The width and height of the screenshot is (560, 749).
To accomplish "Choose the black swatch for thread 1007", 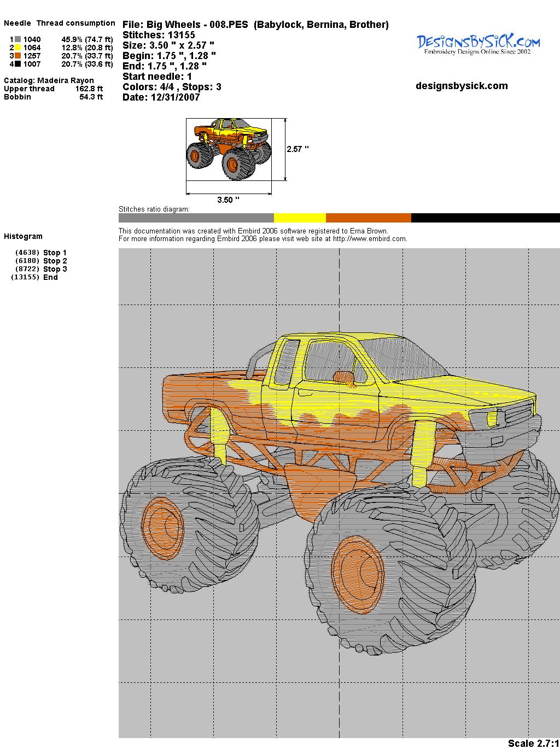I will pyautogui.click(x=18, y=64).
